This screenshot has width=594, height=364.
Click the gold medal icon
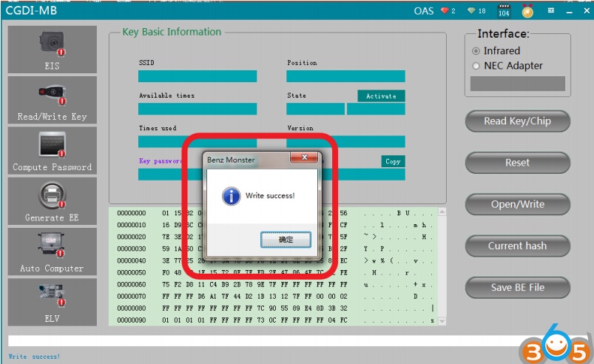pyautogui.click(x=527, y=11)
